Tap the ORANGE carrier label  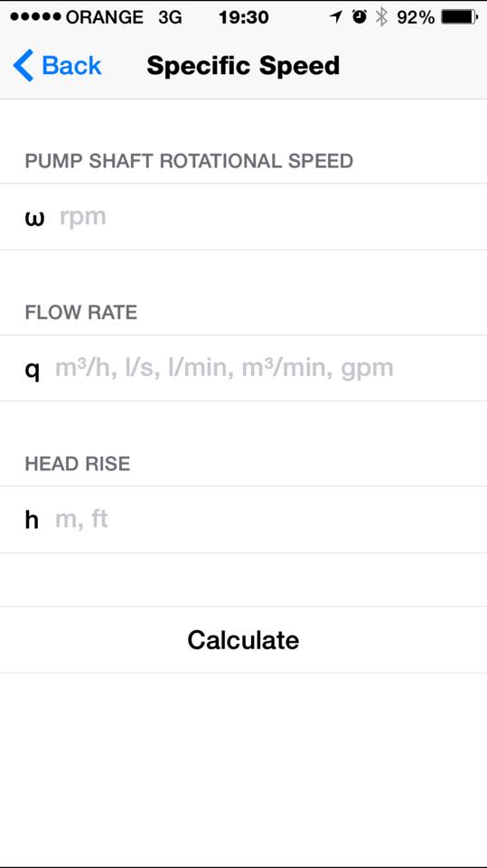105,17
